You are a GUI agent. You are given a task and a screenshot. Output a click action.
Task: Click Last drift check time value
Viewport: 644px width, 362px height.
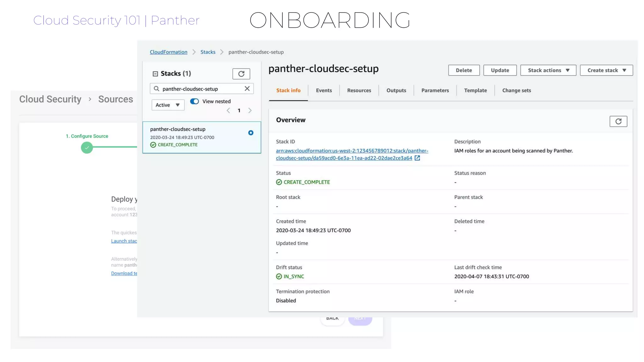[x=491, y=277]
